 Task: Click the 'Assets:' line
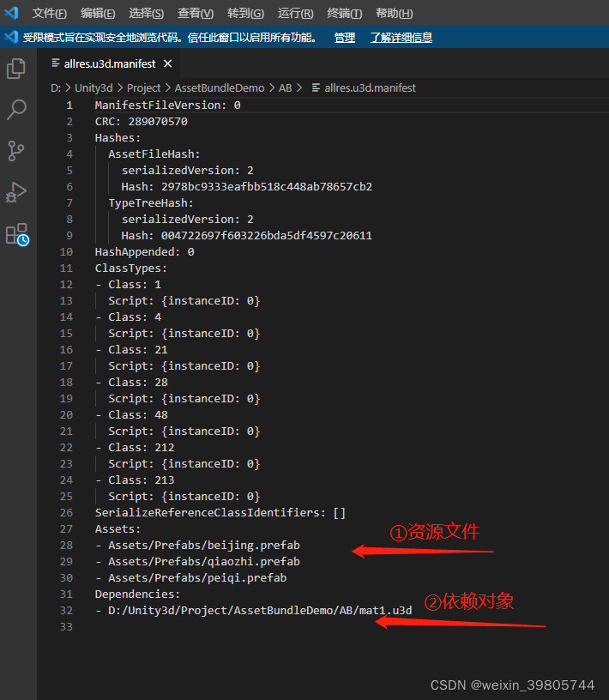point(118,529)
